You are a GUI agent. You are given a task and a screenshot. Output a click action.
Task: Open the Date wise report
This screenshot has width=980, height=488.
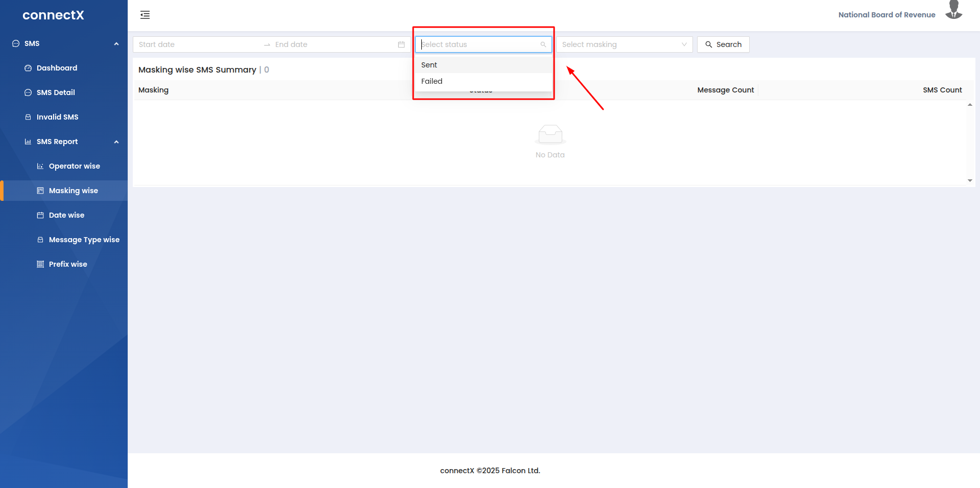66,215
